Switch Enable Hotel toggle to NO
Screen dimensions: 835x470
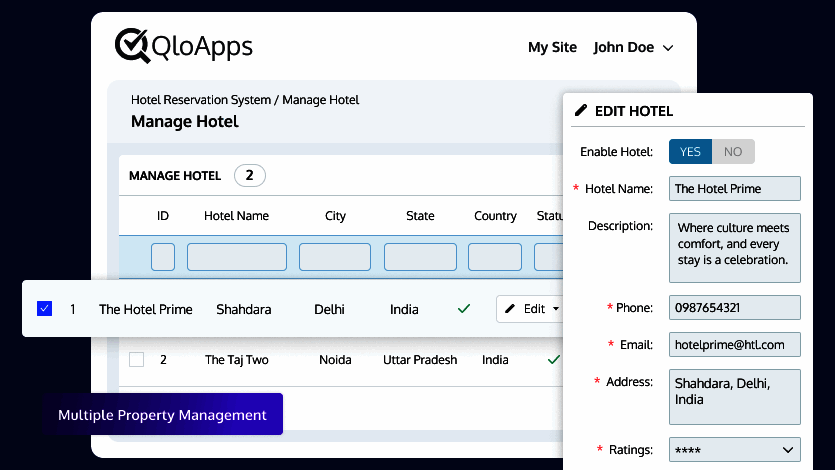(733, 152)
